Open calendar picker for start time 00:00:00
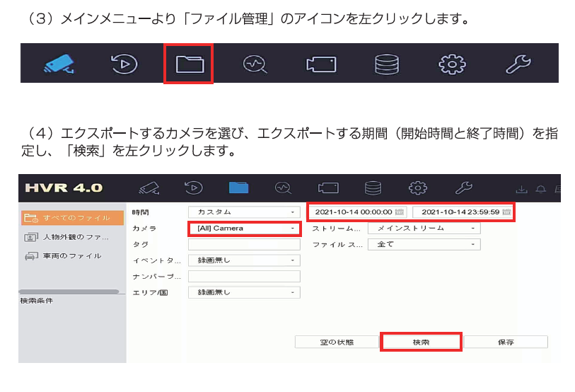This screenshot has height=392, width=575. (x=400, y=212)
